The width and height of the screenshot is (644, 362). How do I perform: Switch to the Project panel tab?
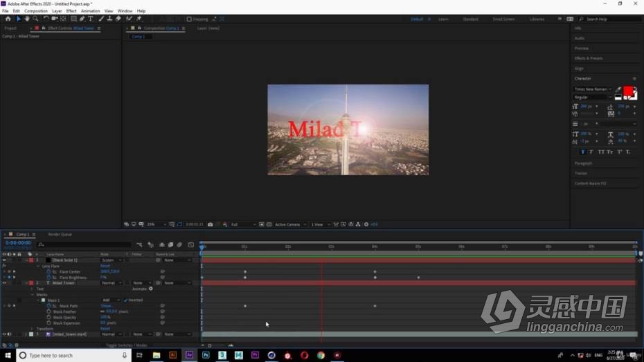click(10, 28)
